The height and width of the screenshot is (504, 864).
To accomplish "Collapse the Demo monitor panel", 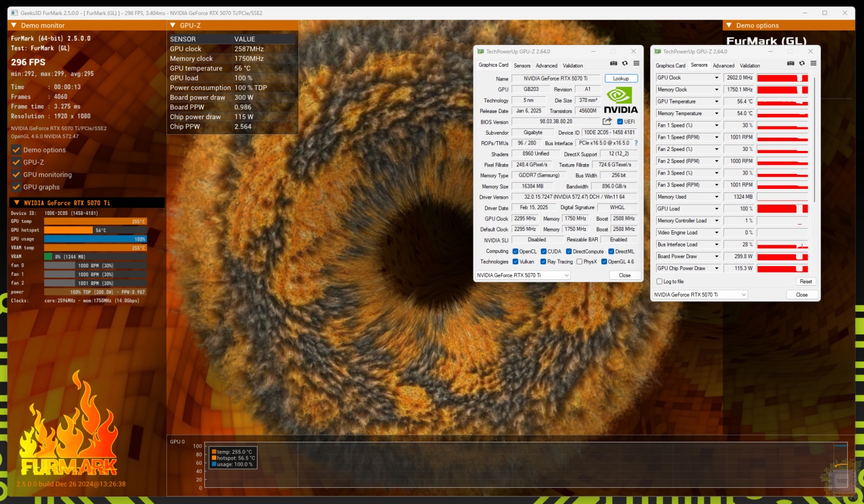I will coord(14,25).
